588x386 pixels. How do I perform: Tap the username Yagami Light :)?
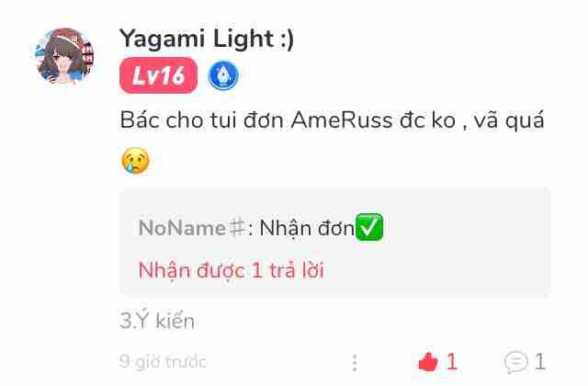(x=207, y=39)
